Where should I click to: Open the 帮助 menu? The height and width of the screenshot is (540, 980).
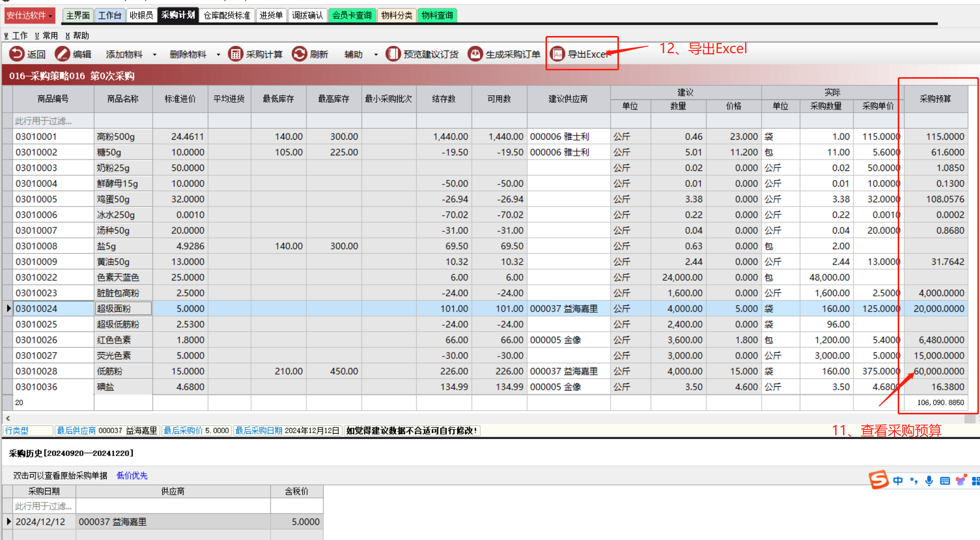[77, 35]
